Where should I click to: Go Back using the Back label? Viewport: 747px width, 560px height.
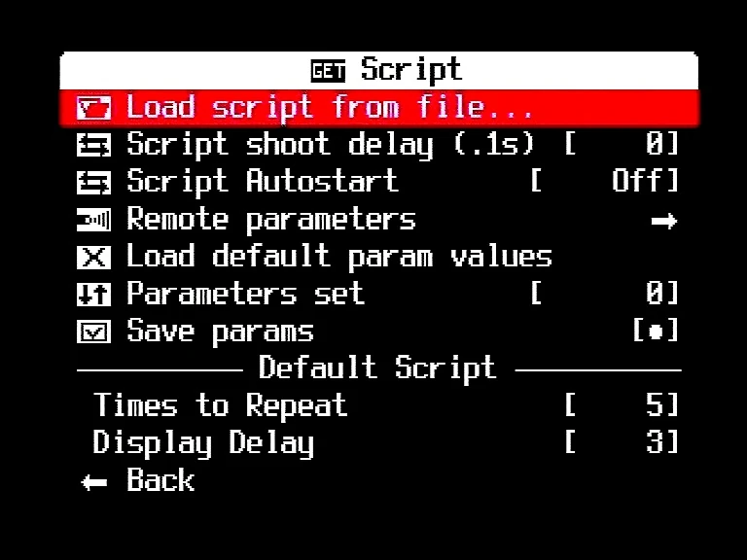pos(160,481)
